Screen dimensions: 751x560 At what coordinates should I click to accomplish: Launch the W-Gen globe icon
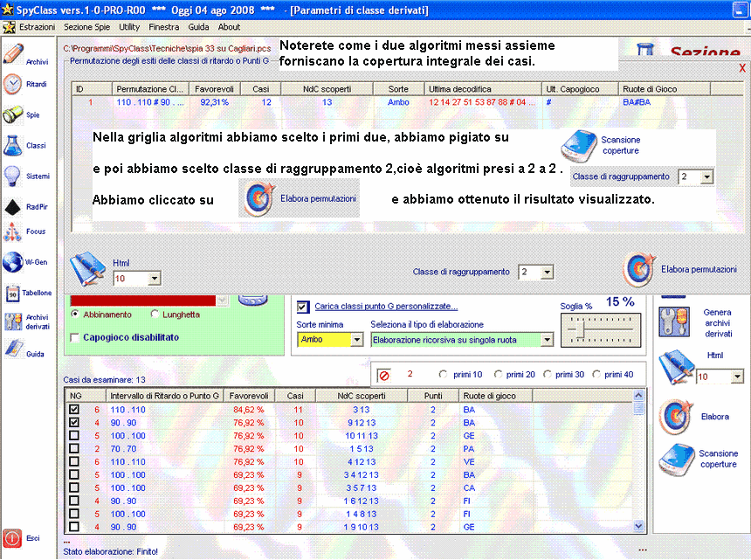[x=12, y=262]
